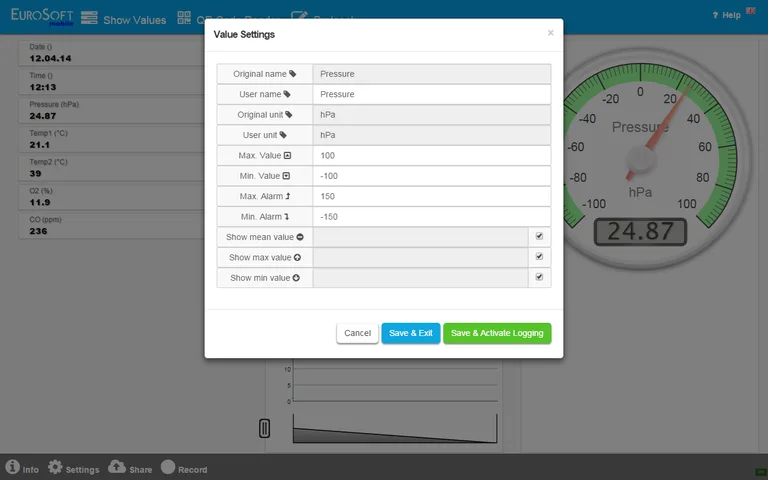Click the language flag icon

coord(750,10)
